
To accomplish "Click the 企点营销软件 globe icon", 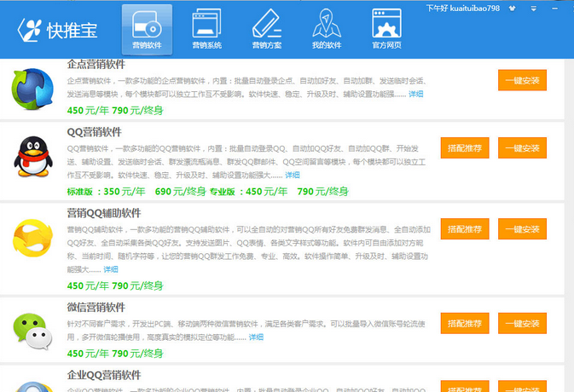I will point(32,89).
